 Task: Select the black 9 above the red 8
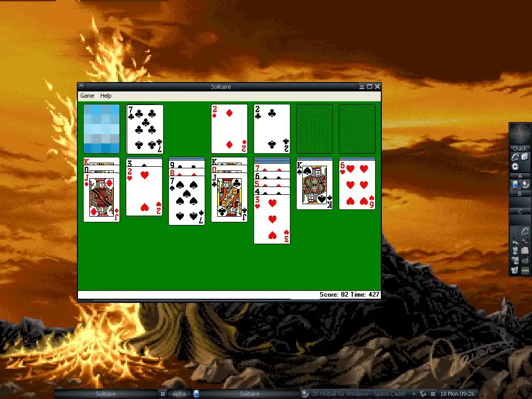coord(187,165)
